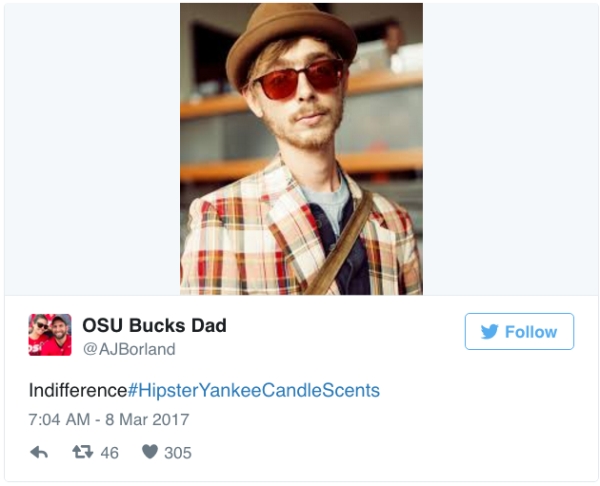
Task: Open the @AJBorland handle link
Action: [x=128, y=349]
